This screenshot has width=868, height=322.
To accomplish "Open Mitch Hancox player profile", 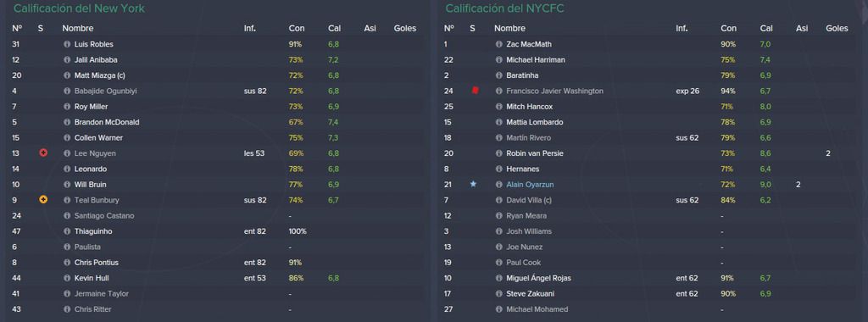I will [x=529, y=107].
